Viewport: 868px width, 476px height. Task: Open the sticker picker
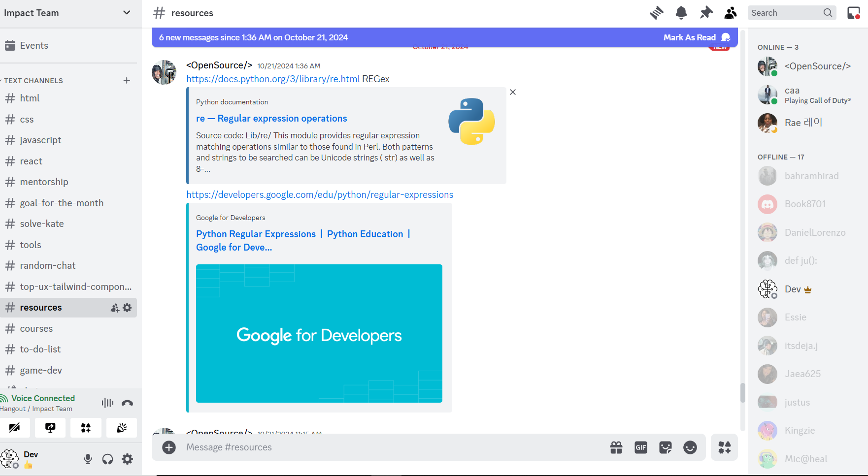(666, 447)
